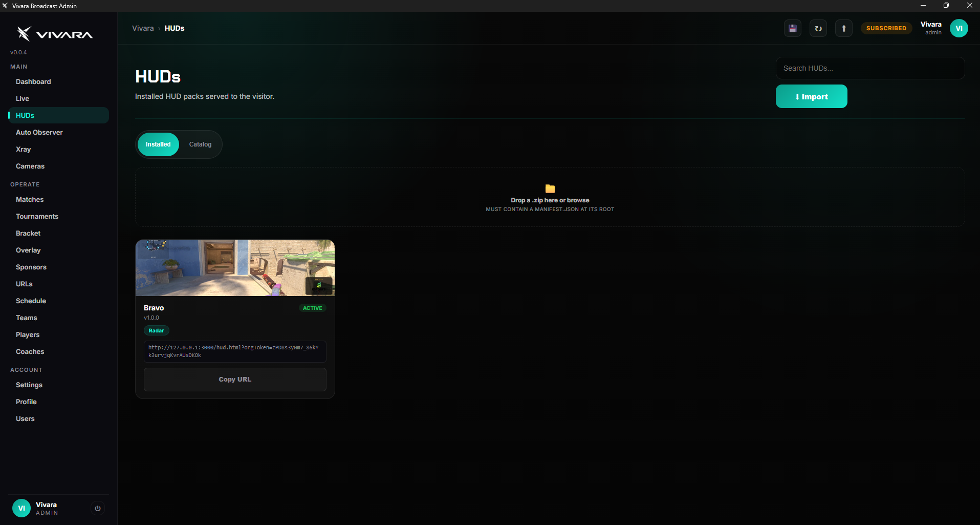This screenshot has height=525, width=980.
Task: Navigate to Tournaments
Action: click(x=58, y=216)
